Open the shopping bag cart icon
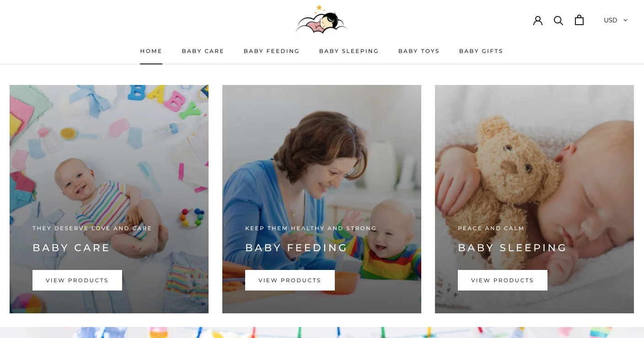Screen dimensions: 644x338 pos(579,20)
